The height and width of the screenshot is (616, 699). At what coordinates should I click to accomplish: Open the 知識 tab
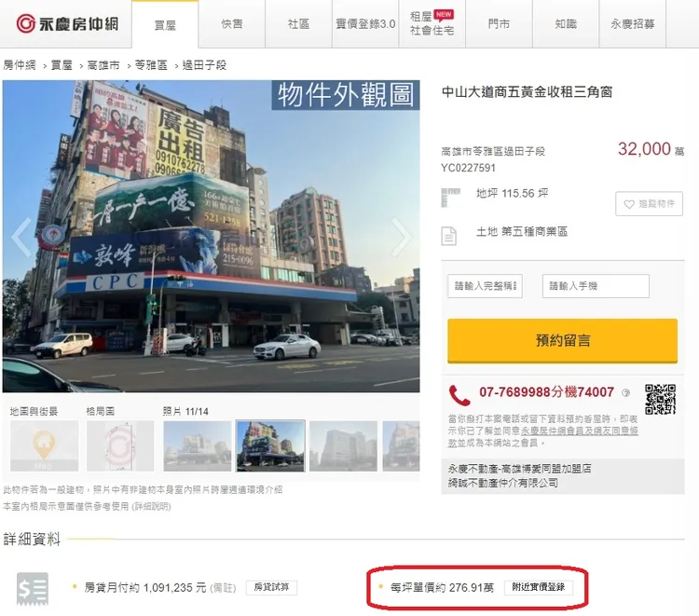click(x=566, y=23)
